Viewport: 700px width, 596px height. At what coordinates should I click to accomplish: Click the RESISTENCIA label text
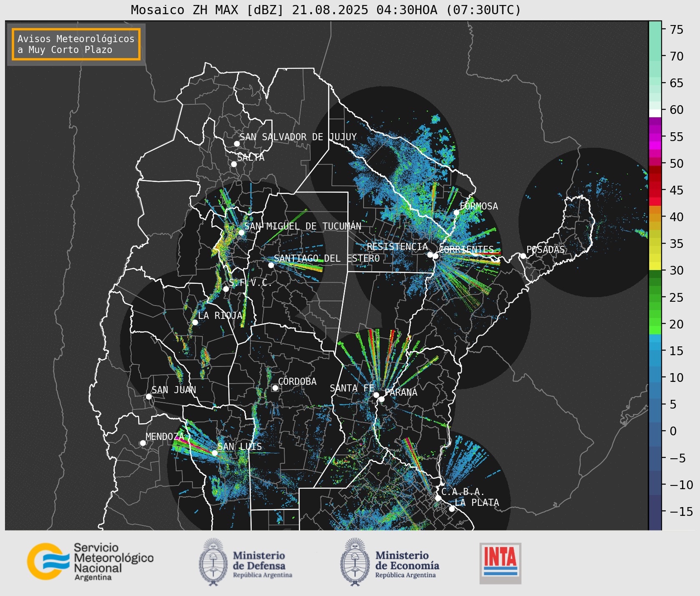tap(397, 247)
